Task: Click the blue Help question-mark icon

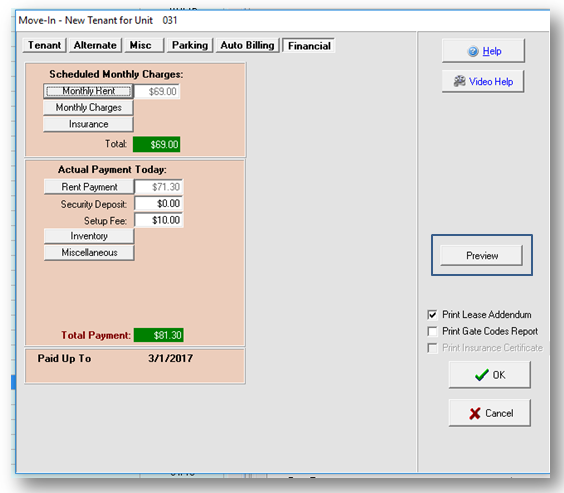Action: [x=473, y=51]
